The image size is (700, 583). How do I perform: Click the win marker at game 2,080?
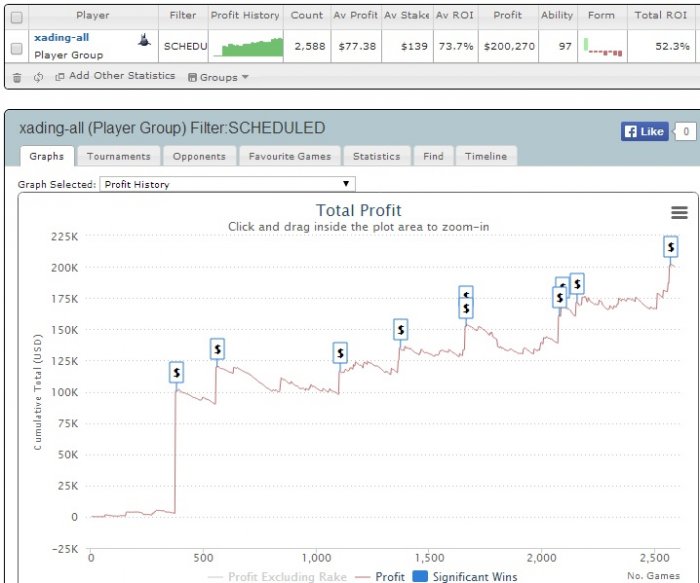[559, 298]
